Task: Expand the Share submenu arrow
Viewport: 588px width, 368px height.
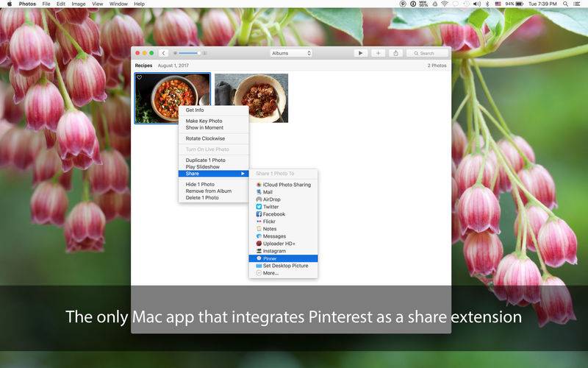Action: (x=243, y=174)
